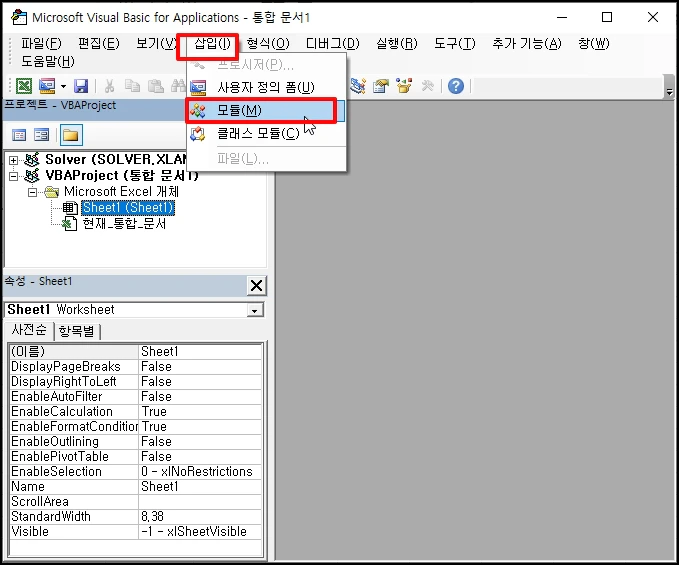Click the Object Browser toolbar icon
The width and height of the screenshot is (679, 565).
coord(404,86)
